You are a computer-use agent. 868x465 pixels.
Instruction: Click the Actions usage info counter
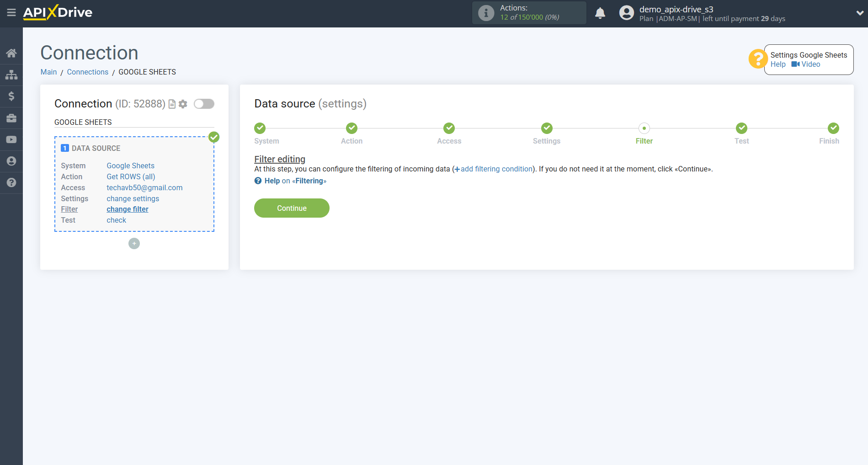529,13
